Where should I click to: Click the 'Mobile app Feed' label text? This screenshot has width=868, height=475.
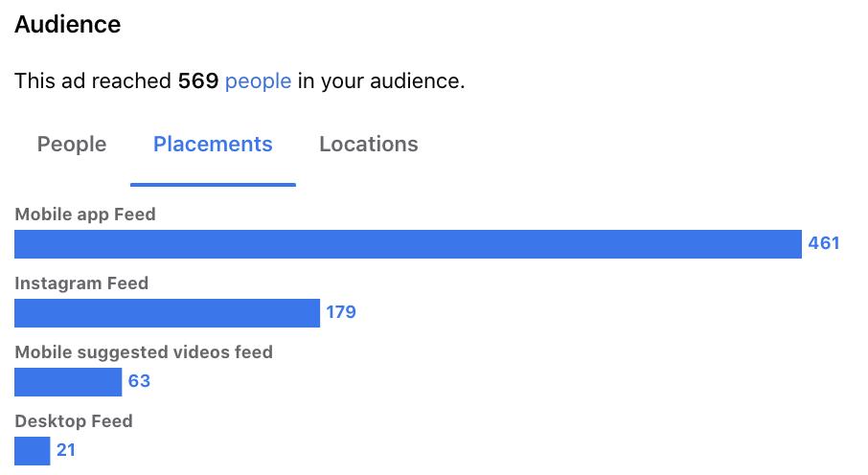pyautogui.click(x=85, y=215)
